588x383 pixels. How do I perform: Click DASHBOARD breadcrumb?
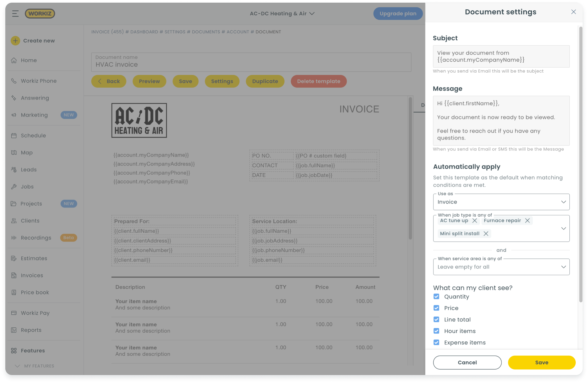144,32
